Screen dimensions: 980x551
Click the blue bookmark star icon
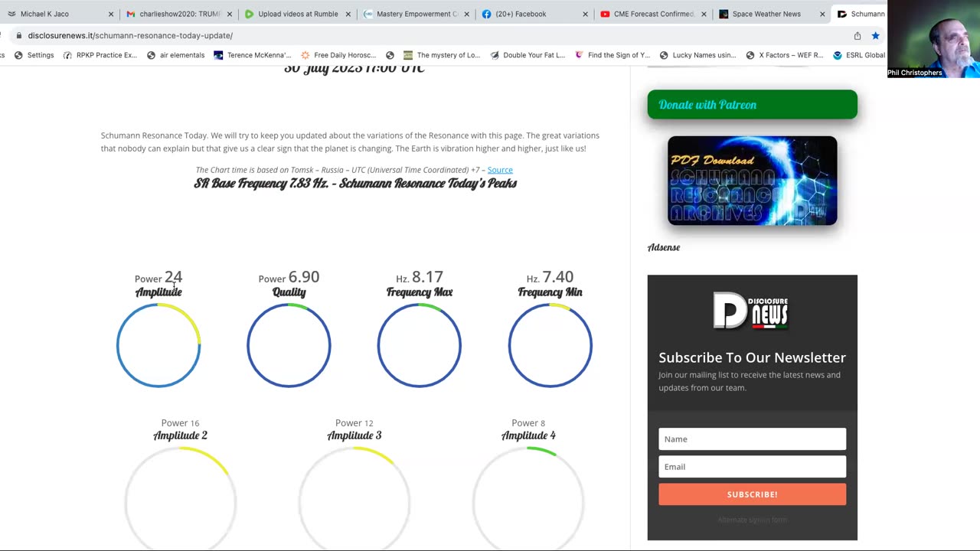(875, 36)
